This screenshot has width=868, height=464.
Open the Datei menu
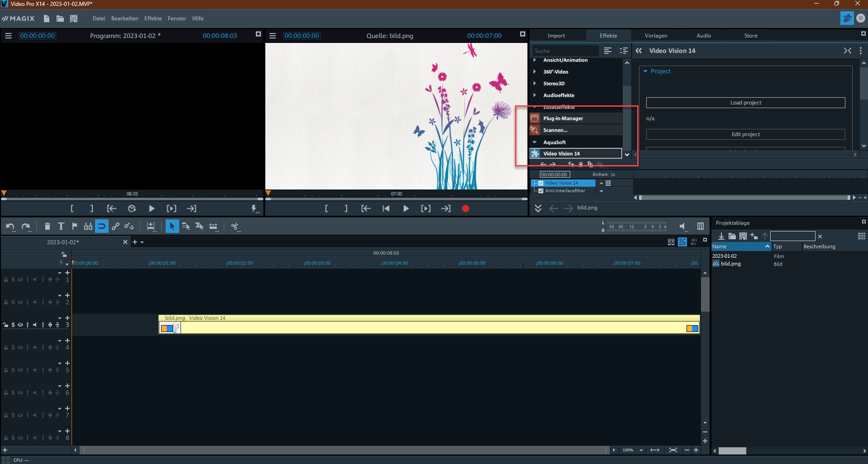coord(99,19)
